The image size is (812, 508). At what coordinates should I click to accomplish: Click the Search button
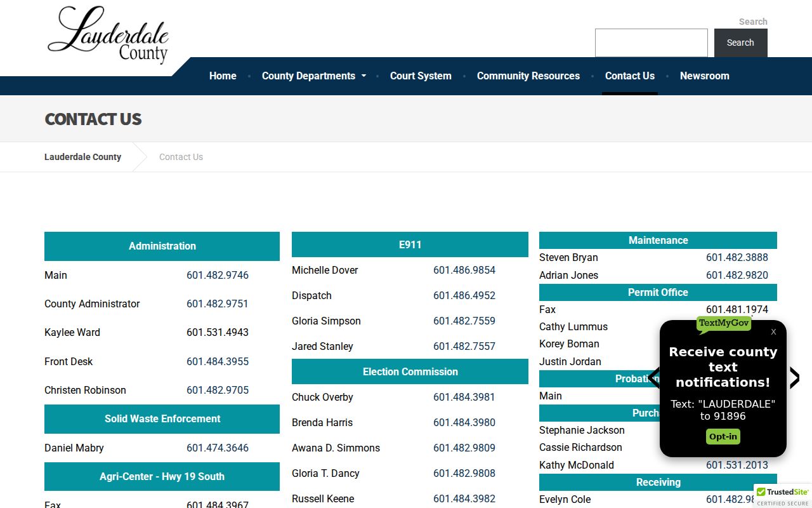740,43
